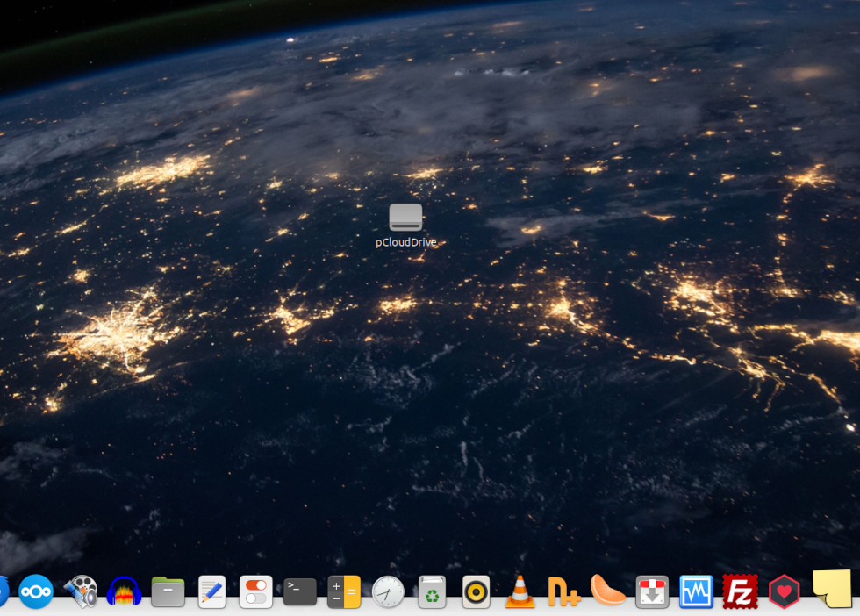This screenshot has height=616, width=860.
Task: Open the Calculator app
Action: [344, 592]
